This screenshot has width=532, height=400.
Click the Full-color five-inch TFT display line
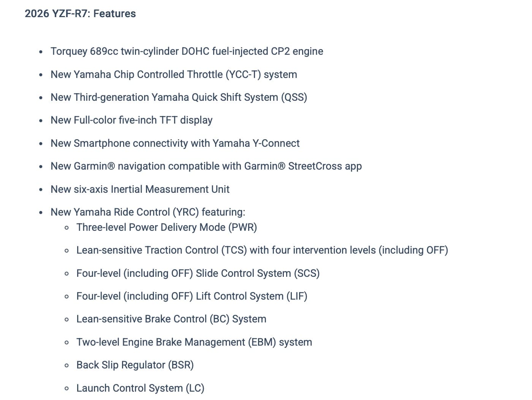(x=131, y=120)
